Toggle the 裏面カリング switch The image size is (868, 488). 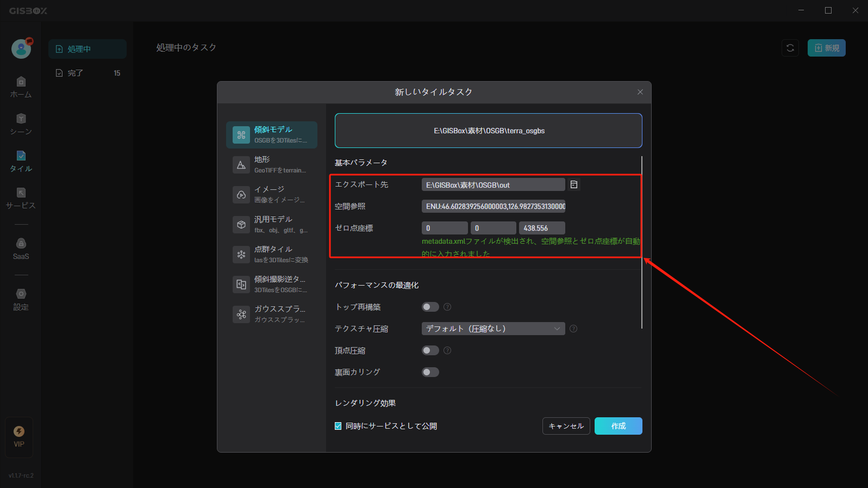(x=430, y=372)
